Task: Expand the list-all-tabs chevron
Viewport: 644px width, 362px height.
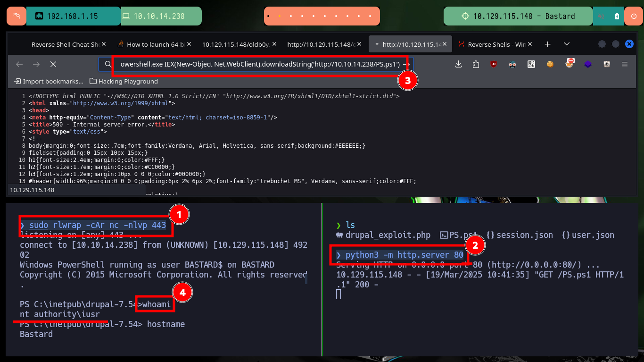Action: coord(567,44)
